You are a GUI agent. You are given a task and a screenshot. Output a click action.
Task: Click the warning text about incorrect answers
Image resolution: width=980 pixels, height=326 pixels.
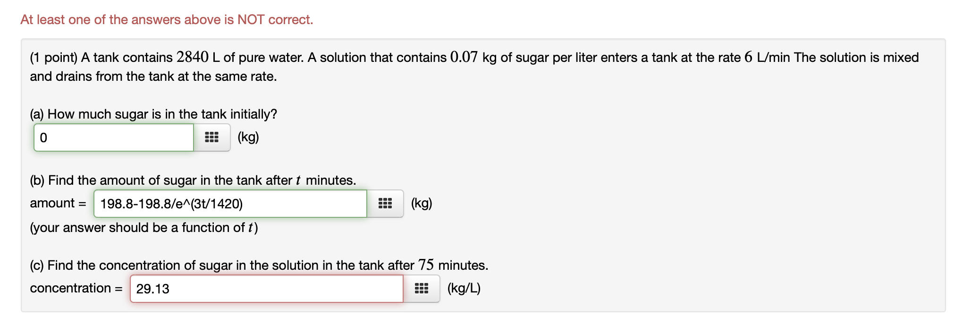(166, 19)
